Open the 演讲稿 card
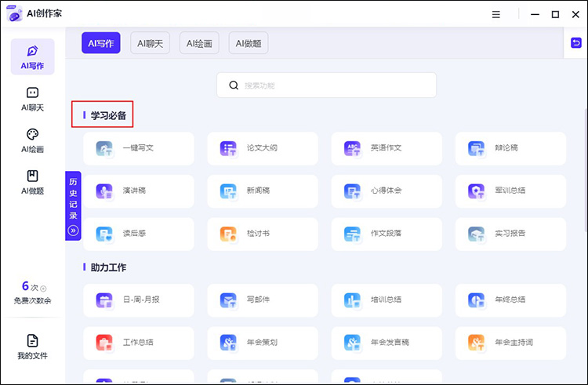 point(138,191)
